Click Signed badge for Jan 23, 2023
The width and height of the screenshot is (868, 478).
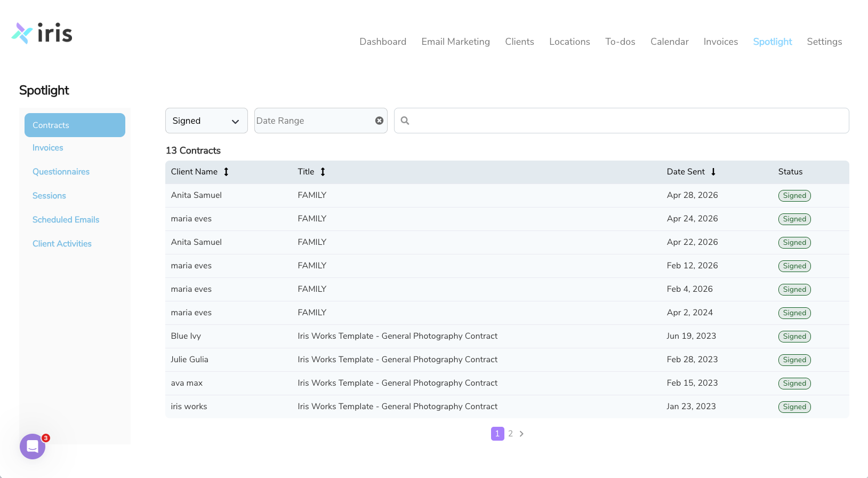794,407
